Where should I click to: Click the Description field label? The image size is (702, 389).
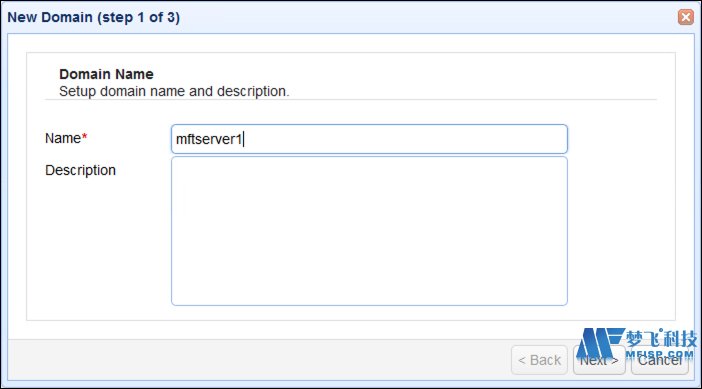[x=81, y=170]
